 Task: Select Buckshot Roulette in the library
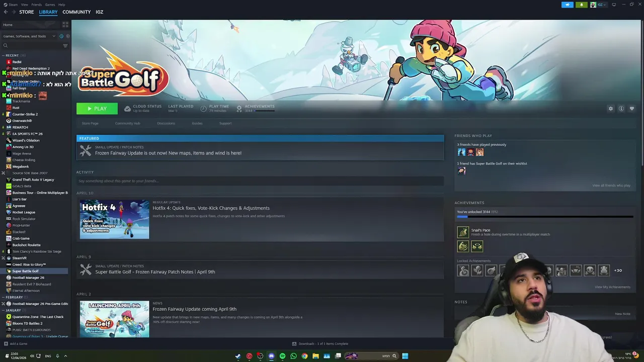tap(26, 245)
